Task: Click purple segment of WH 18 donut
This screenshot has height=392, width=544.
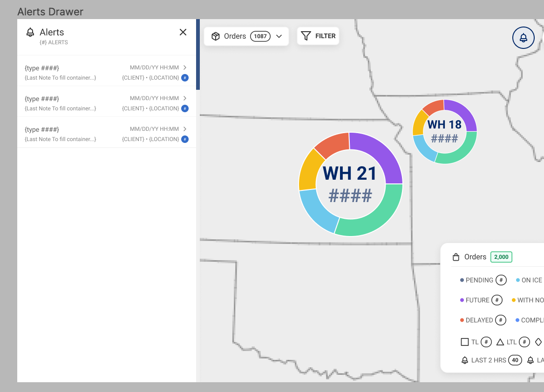Action: pos(463,112)
